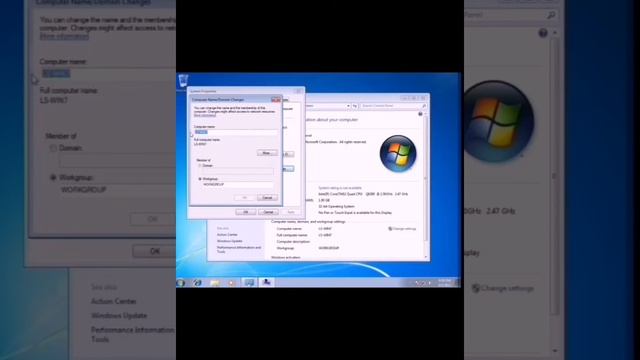The height and width of the screenshot is (360, 640).
Task: Open the More information link in dialog
Action: (204, 115)
